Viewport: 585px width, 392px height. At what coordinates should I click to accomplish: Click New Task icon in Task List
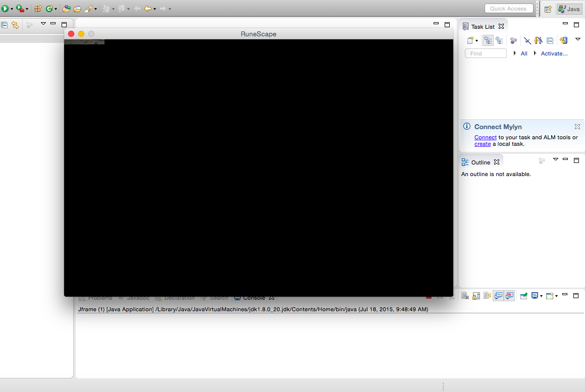[x=470, y=40]
